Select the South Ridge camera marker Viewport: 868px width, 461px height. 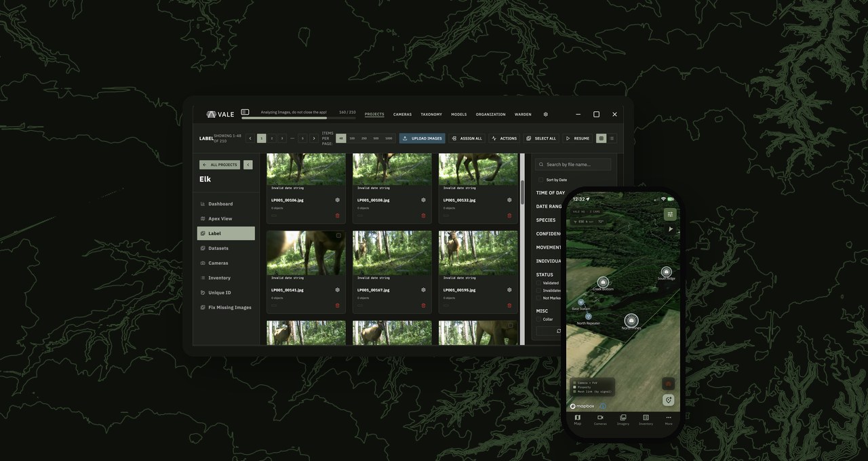coord(666,272)
